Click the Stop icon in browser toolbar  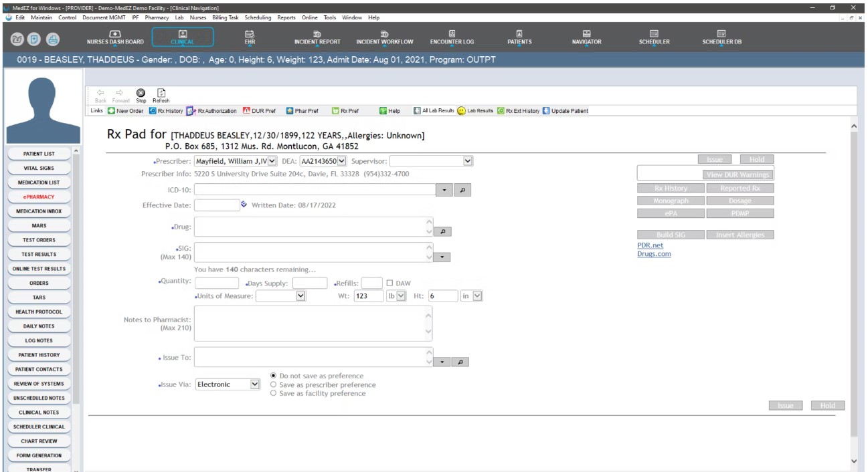tap(141, 92)
